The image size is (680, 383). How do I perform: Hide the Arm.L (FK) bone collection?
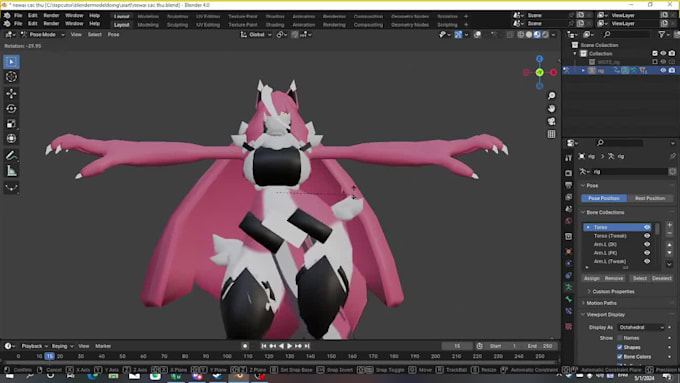(647, 253)
